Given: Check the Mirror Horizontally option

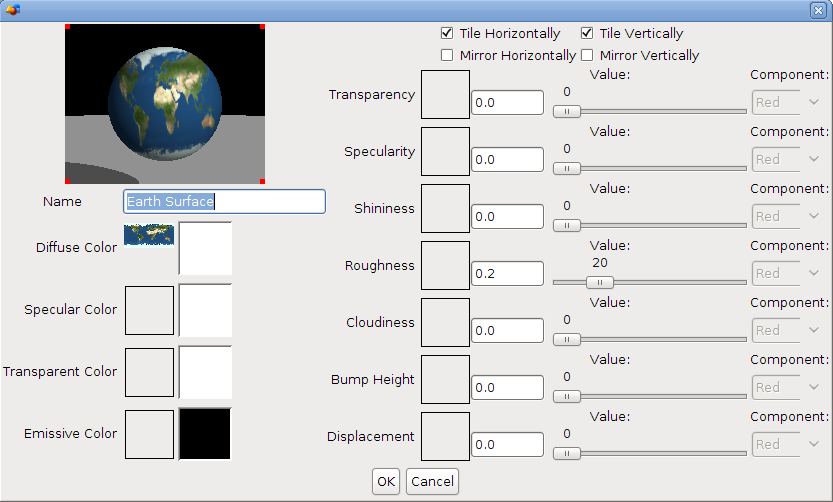Looking at the screenshot, I should (x=447, y=55).
